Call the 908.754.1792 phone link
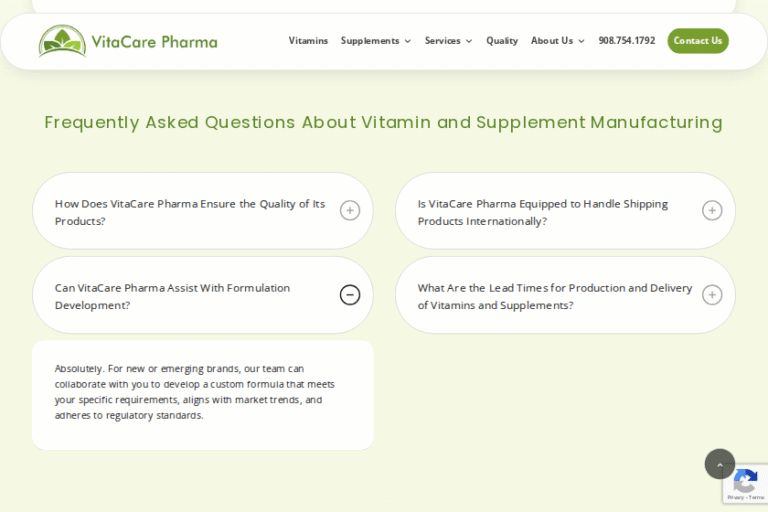This screenshot has width=768, height=512. coord(627,41)
